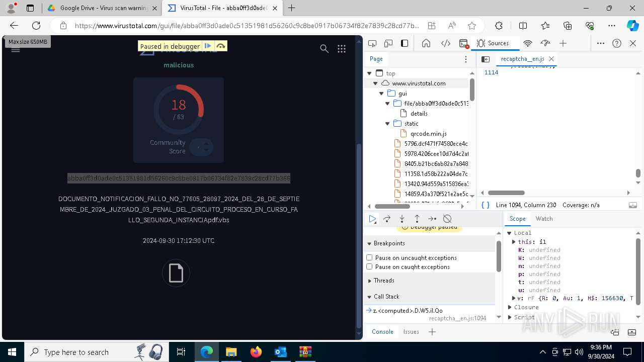This screenshot has width=644, height=362.
Task: Open DevTools customize three-dot menu
Action: [x=601, y=43]
